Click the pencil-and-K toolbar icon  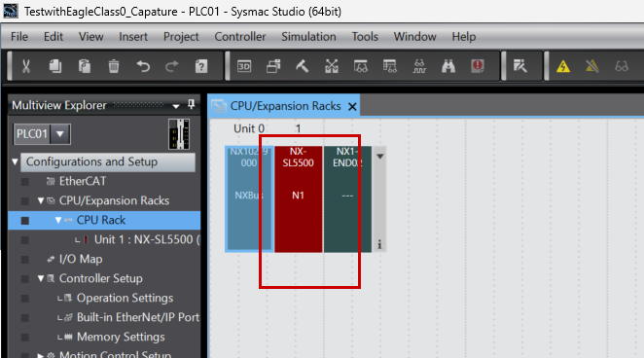click(x=519, y=66)
